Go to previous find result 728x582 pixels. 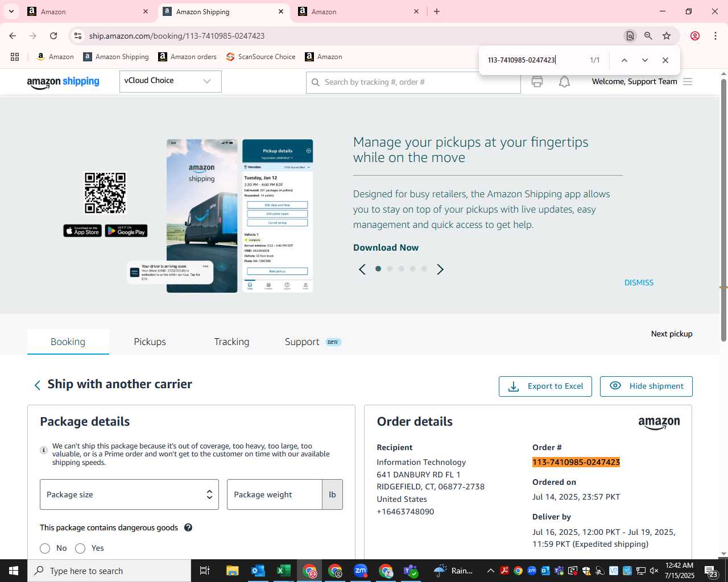click(x=624, y=60)
